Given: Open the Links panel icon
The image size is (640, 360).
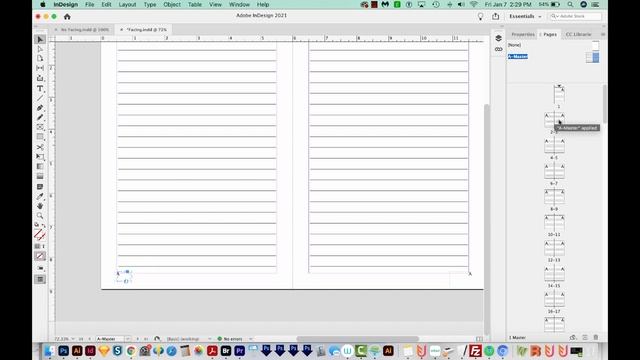Looking at the screenshot, I should click(x=498, y=49).
